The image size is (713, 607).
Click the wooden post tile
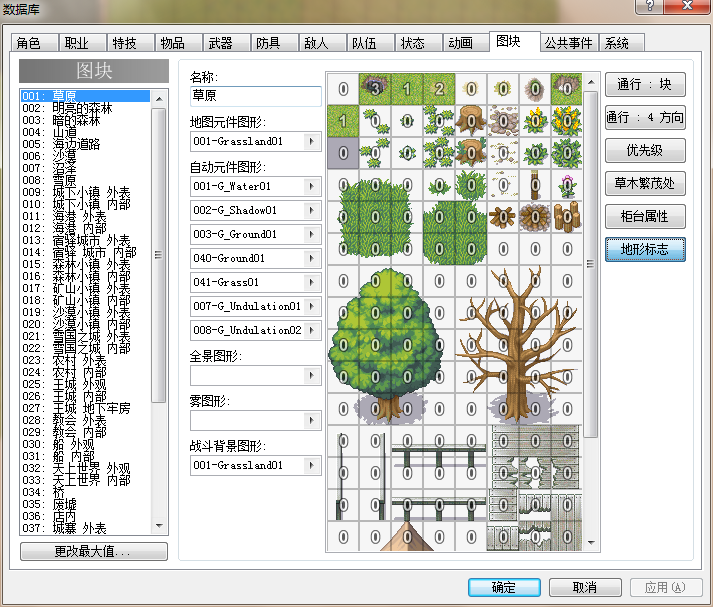click(535, 185)
